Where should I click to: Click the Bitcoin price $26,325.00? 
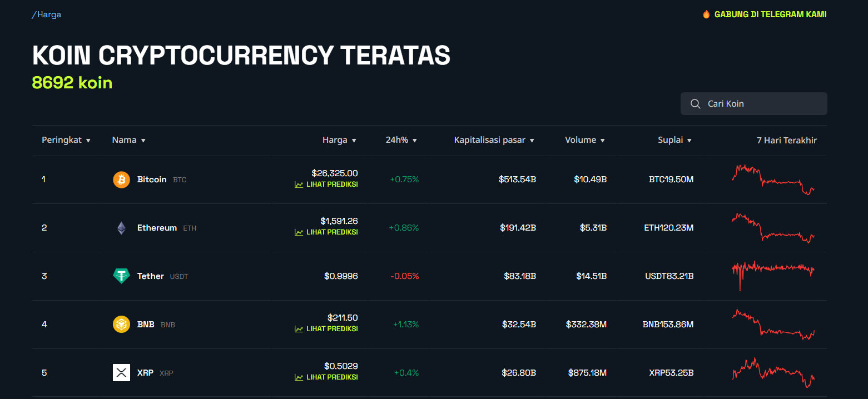[x=335, y=173]
